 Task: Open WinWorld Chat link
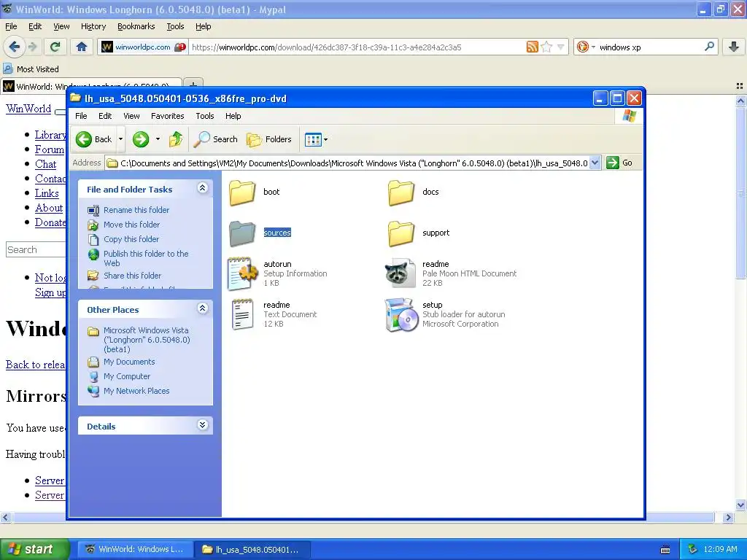(46, 164)
